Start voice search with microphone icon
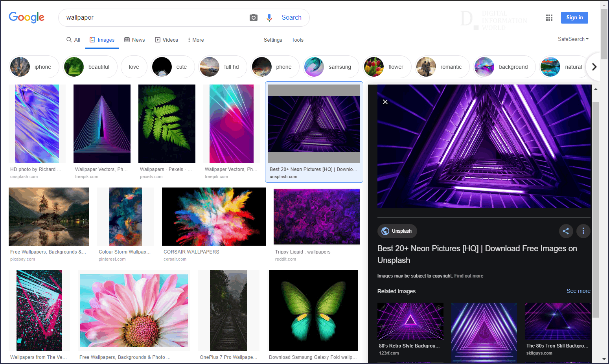The width and height of the screenshot is (609, 364). click(x=269, y=17)
